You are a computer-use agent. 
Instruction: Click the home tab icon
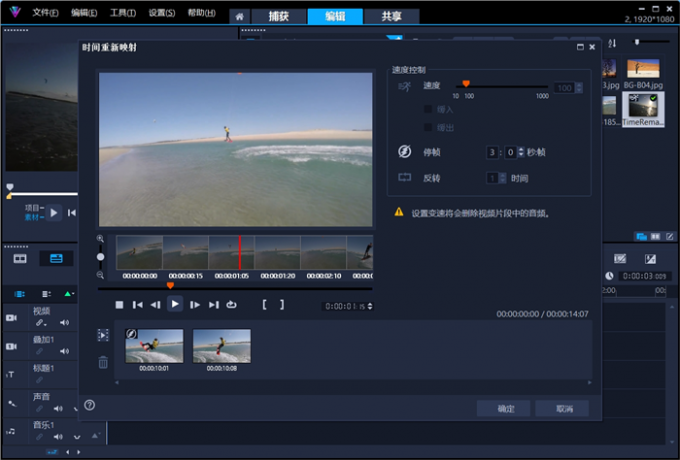pyautogui.click(x=239, y=16)
